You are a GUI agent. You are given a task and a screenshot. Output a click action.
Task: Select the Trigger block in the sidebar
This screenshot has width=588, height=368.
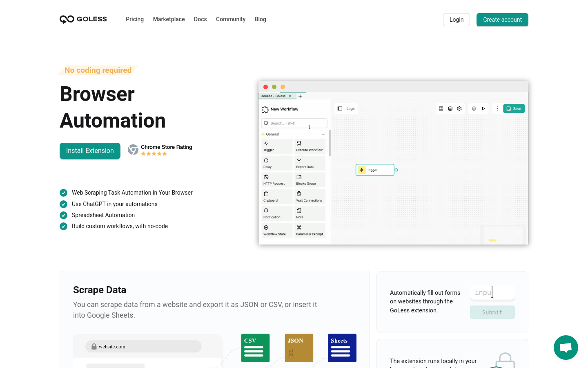[x=277, y=146]
